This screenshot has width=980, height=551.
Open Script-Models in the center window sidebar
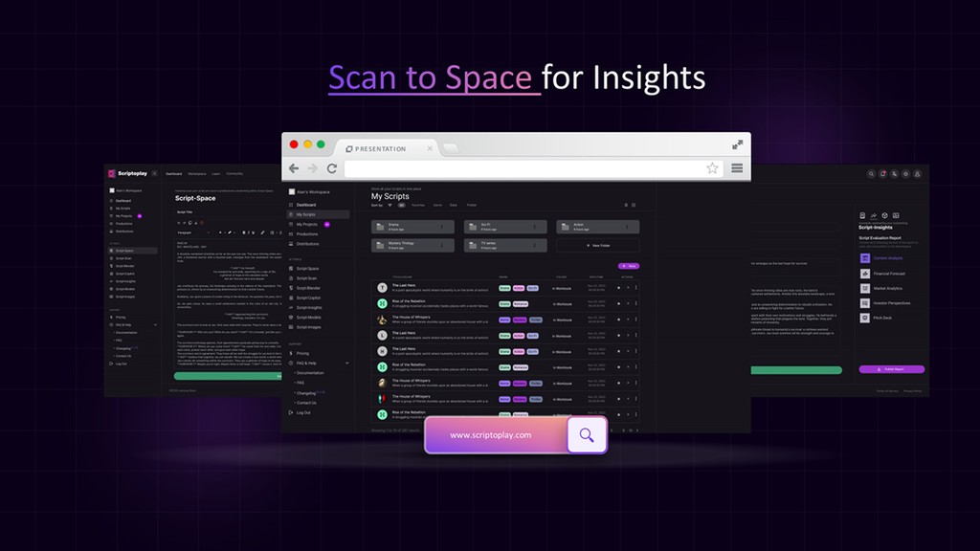coord(309,318)
